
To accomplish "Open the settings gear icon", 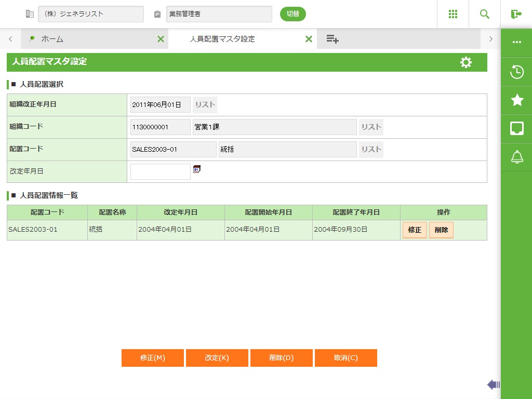I will 466,62.
